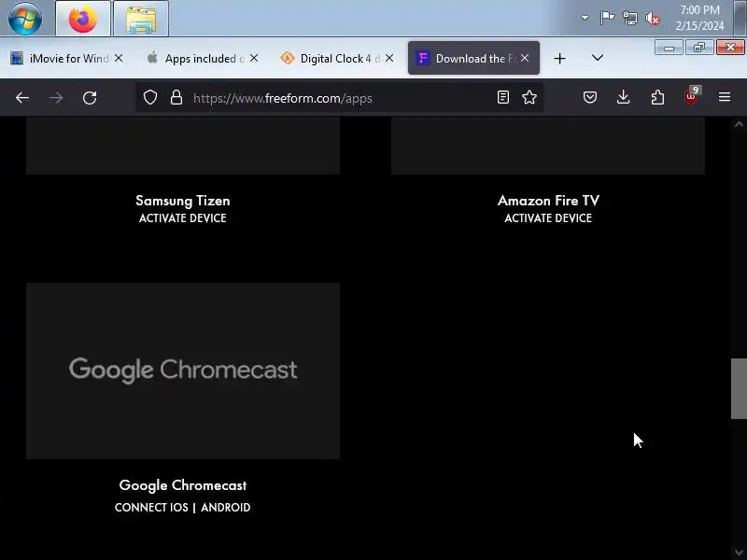The width and height of the screenshot is (747, 560).
Task: Toggle reader view icon
Action: [x=503, y=98]
